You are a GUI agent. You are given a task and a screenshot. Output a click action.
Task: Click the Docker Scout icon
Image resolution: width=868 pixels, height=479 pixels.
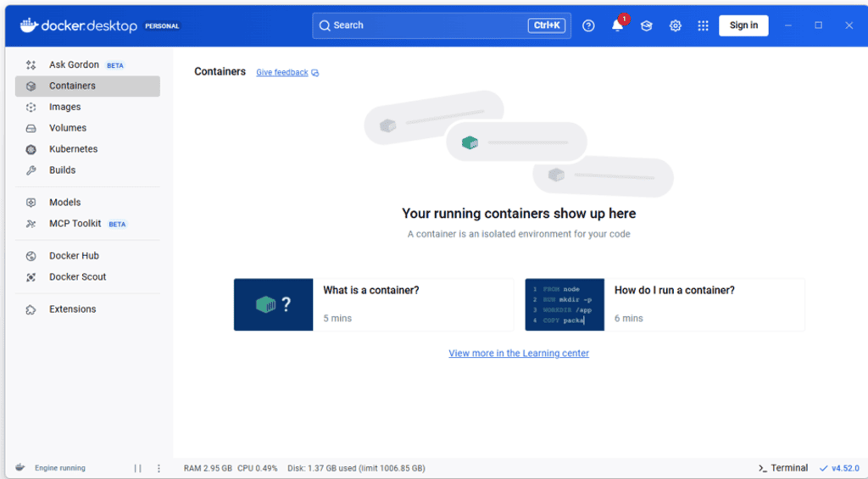[31, 277]
